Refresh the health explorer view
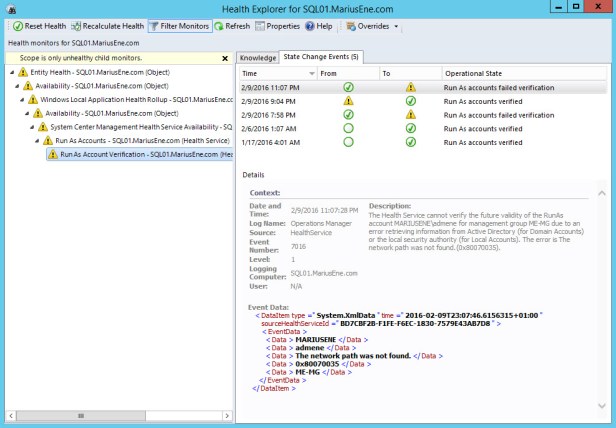 (x=231, y=26)
